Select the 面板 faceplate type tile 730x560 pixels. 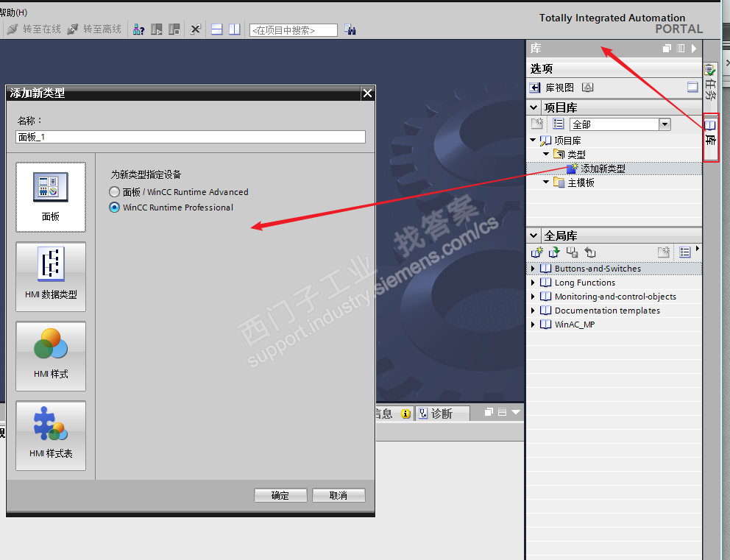point(51,197)
